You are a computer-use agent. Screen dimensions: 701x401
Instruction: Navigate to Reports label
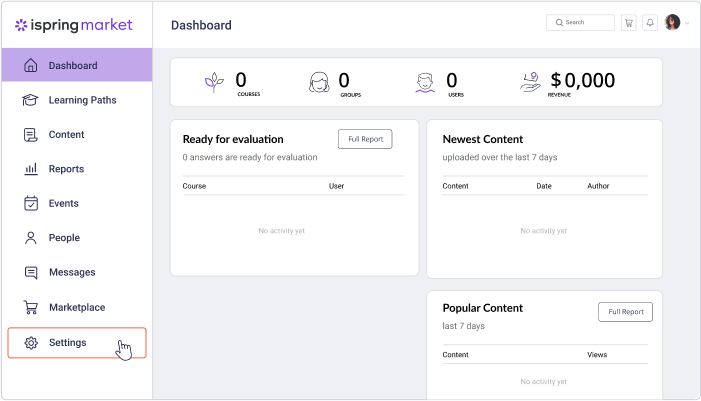(x=66, y=169)
